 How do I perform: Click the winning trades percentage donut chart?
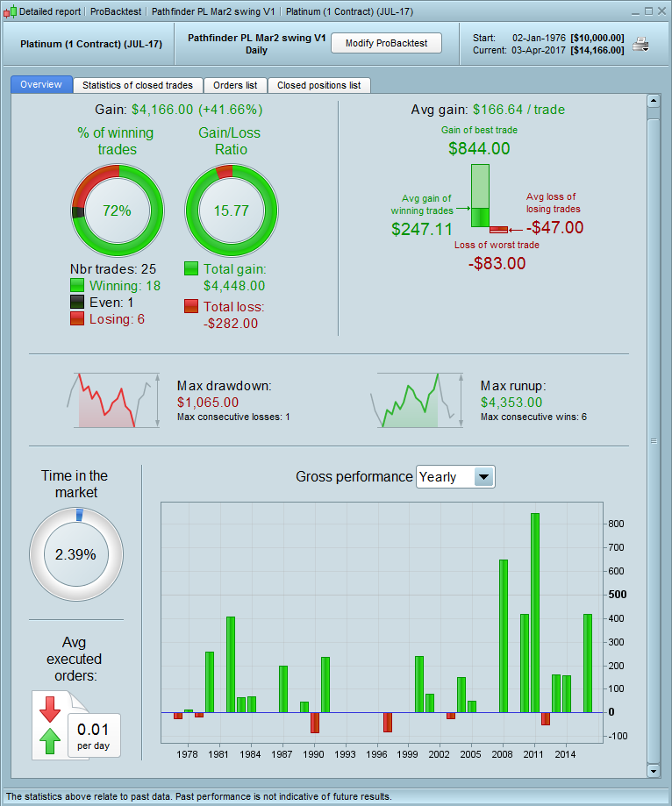(x=118, y=210)
